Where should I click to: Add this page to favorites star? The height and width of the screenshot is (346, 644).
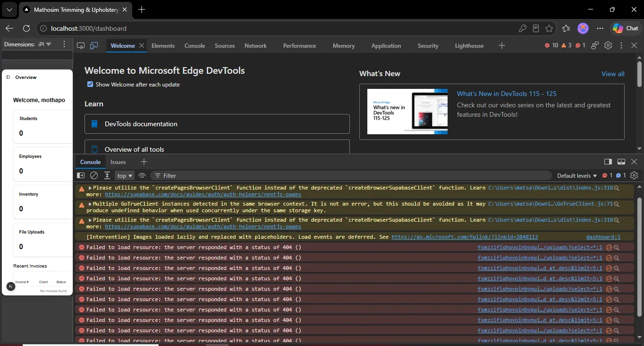[x=549, y=28]
